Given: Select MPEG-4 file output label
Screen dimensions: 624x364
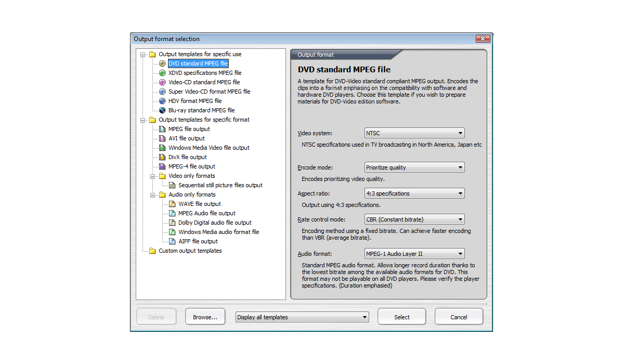Looking at the screenshot, I should click(192, 166).
